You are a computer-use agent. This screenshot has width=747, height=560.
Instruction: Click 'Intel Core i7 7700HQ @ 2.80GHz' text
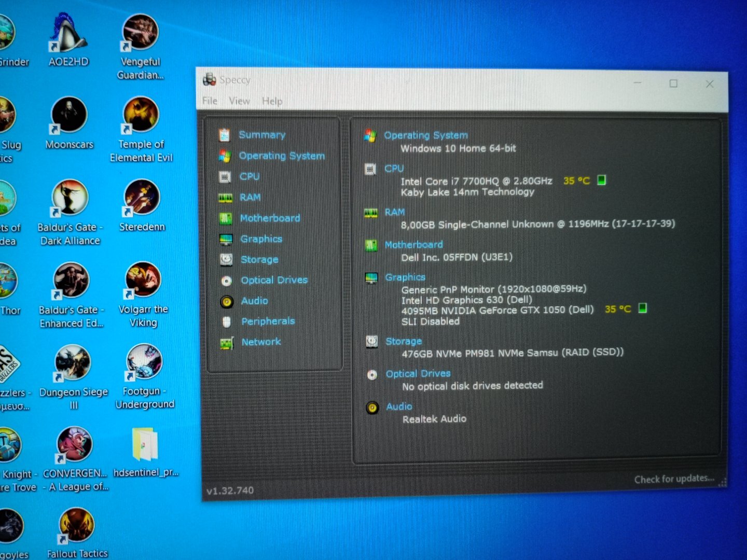pyautogui.click(x=476, y=181)
